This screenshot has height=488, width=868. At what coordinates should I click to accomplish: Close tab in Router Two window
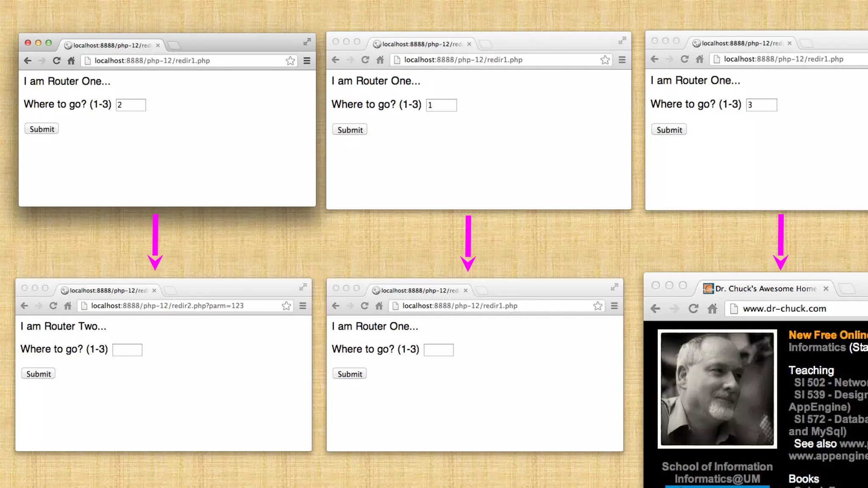click(154, 291)
